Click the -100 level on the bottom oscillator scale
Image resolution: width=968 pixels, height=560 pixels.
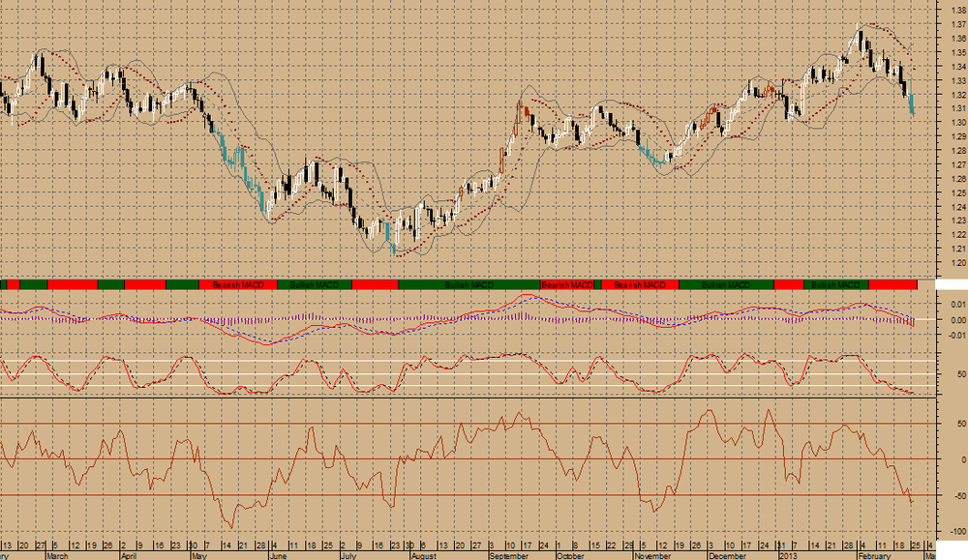tap(957, 531)
